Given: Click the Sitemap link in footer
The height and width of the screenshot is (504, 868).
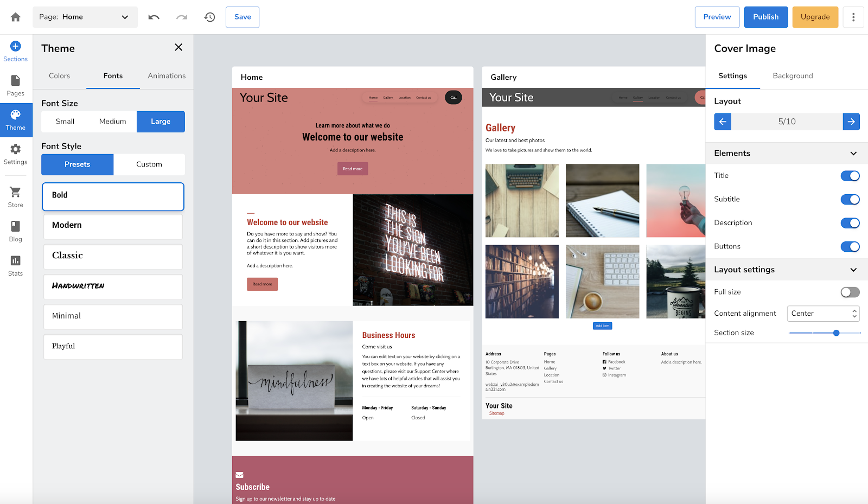Looking at the screenshot, I should 496,413.
